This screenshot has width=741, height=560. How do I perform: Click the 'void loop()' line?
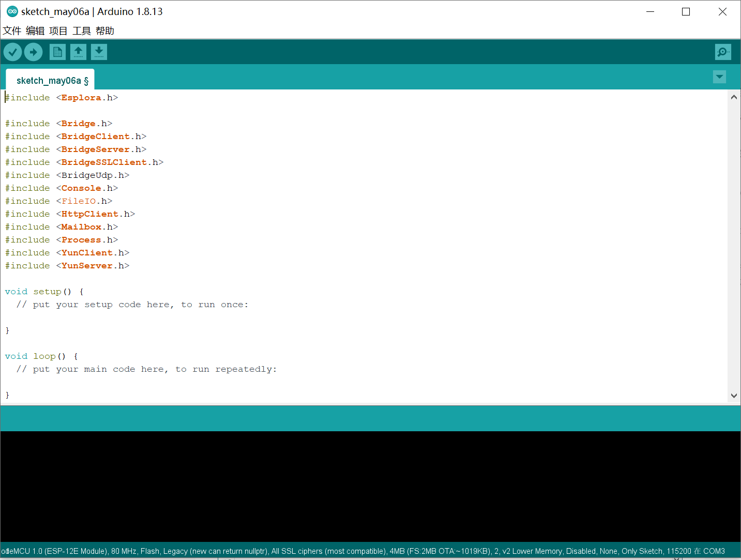(41, 356)
